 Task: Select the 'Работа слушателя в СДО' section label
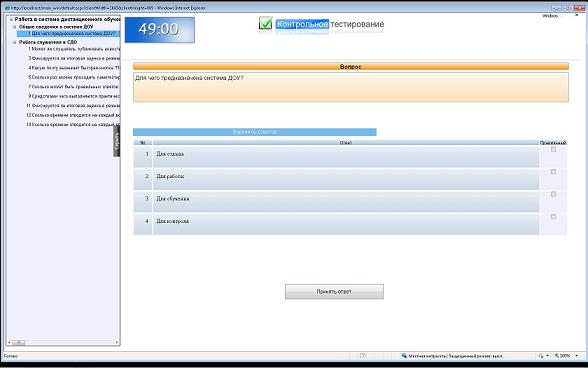48,42
